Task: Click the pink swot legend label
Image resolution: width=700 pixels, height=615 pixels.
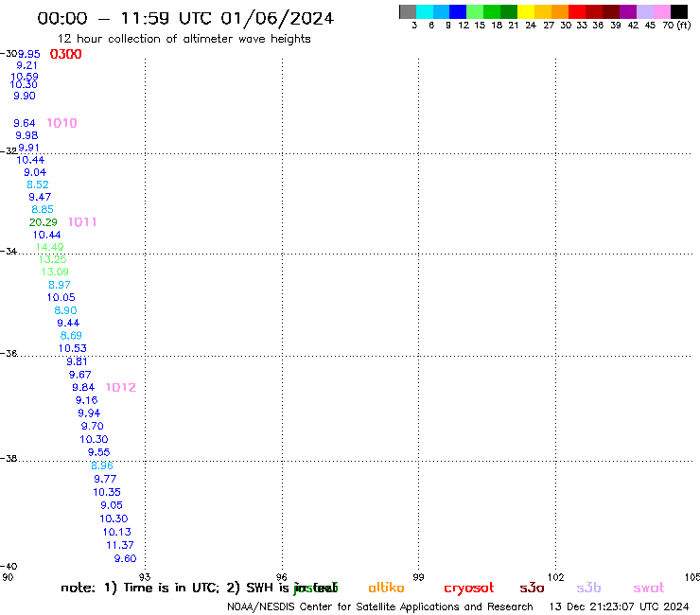Action: click(649, 588)
